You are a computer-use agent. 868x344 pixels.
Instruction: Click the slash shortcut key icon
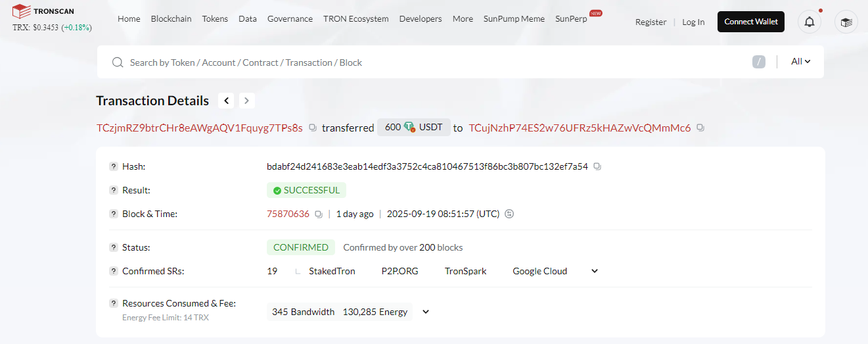pos(759,62)
